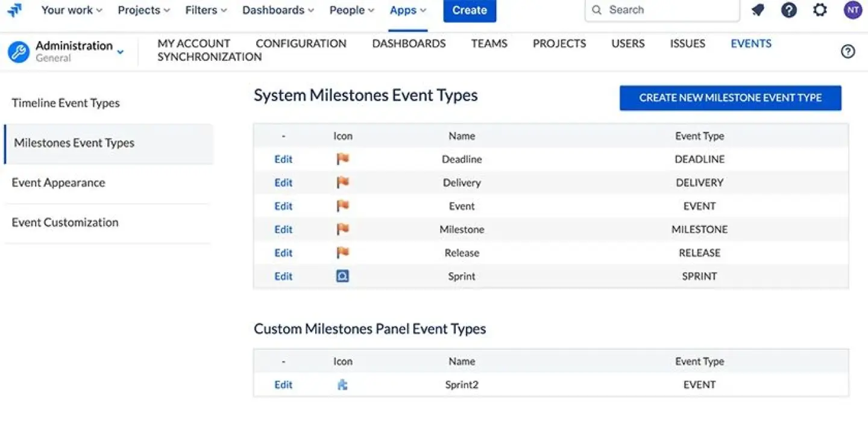Click the Delivery flag icon

342,182
